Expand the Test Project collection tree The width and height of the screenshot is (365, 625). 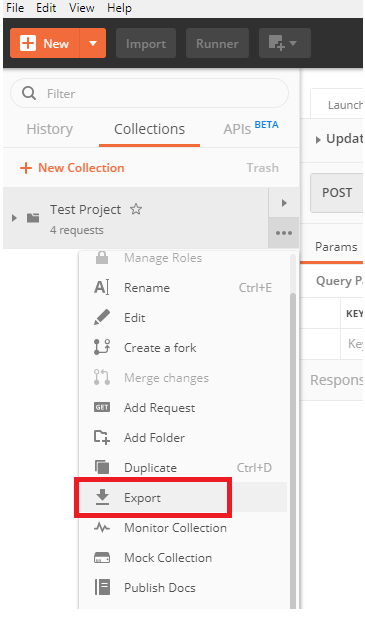(14, 218)
